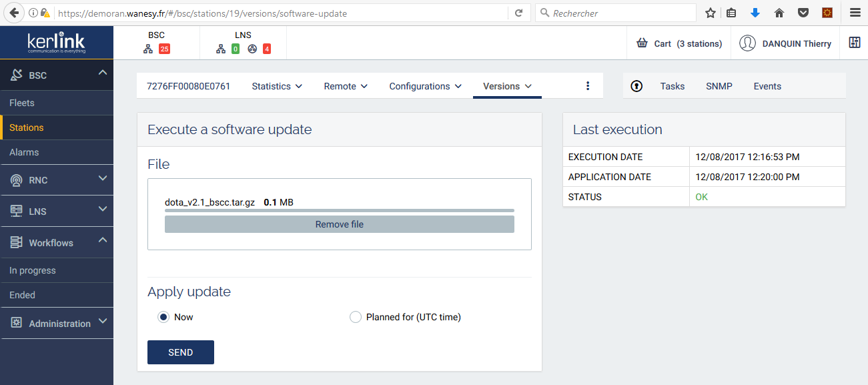Expand the Statistics dropdown
The height and width of the screenshot is (385, 868).
click(x=277, y=86)
